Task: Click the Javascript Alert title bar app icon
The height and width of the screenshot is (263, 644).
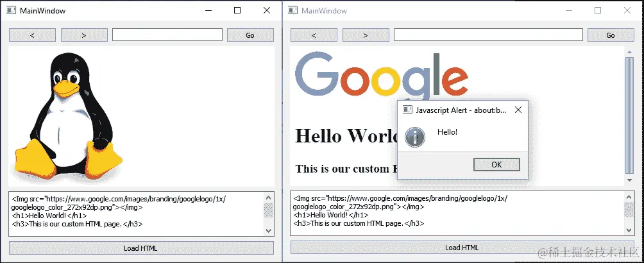Action: pyautogui.click(x=407, y=110)
